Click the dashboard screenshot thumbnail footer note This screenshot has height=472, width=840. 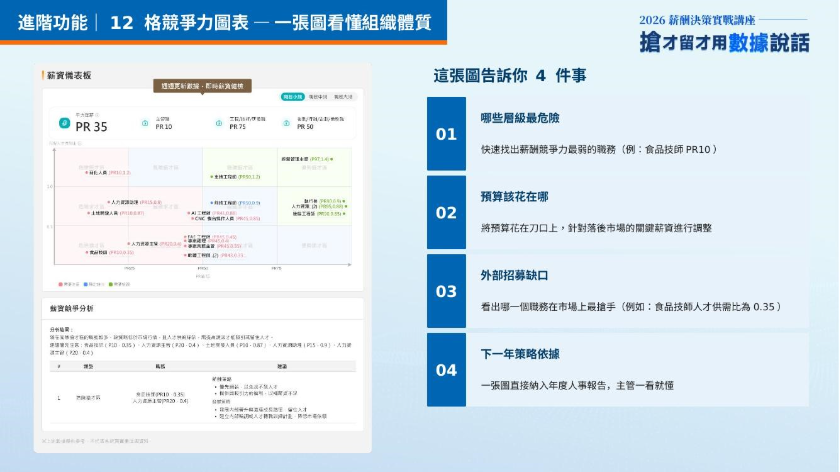(x=95, y=441)
